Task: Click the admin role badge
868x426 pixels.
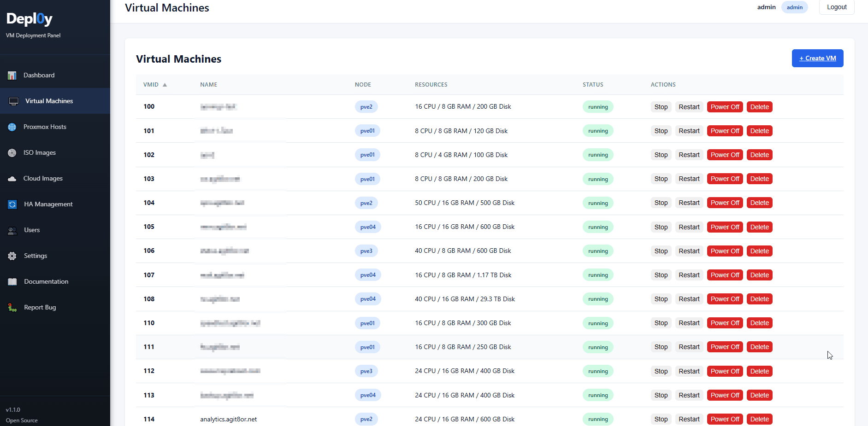Action: (x=794, y=7)
